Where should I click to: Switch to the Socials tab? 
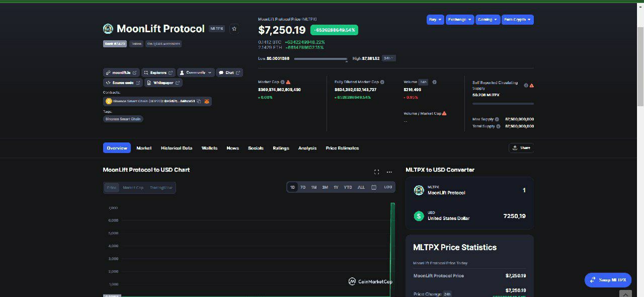[x=256, y=148]
